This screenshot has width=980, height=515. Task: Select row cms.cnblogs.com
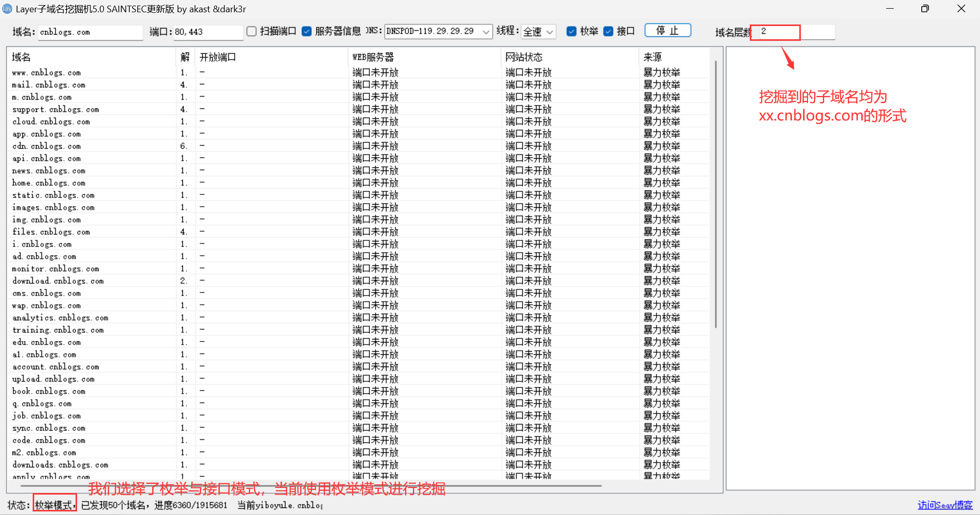pos(359,293)
